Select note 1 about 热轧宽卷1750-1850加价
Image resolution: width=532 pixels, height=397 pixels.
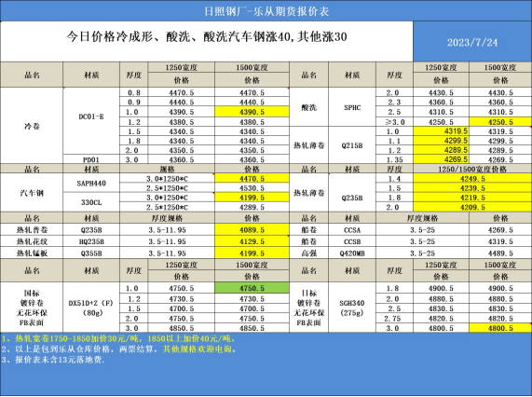118,338
